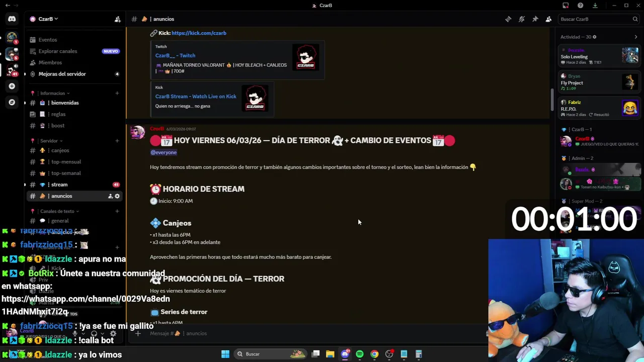Add channel to Informacion category plus
Screen dimensions: 644x362
(117, 93)
